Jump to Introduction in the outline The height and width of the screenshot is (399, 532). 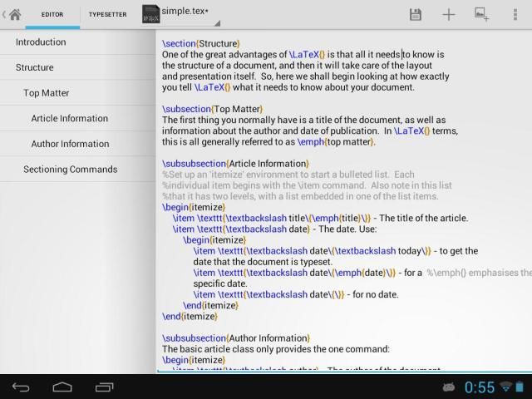tap(41, 42)
